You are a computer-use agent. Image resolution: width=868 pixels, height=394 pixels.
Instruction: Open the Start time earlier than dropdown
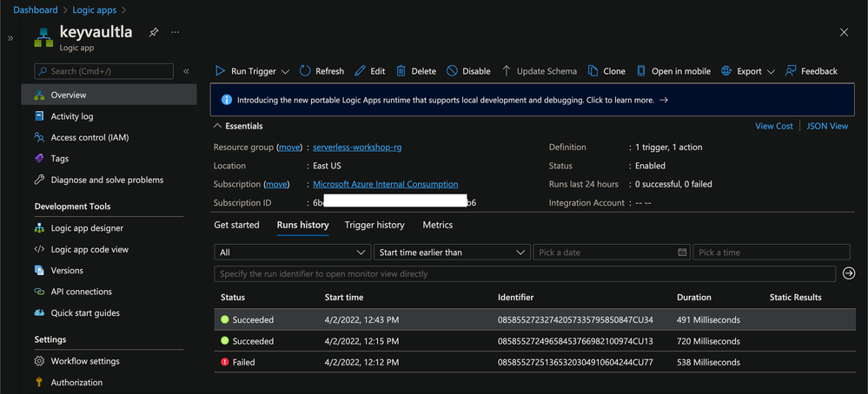(x=453, y=252)
